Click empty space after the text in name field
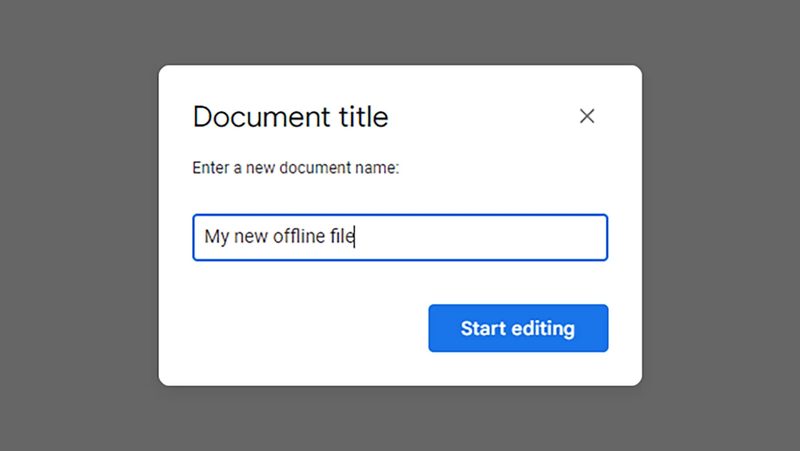 pyautogui.click(x=480, y=237)
